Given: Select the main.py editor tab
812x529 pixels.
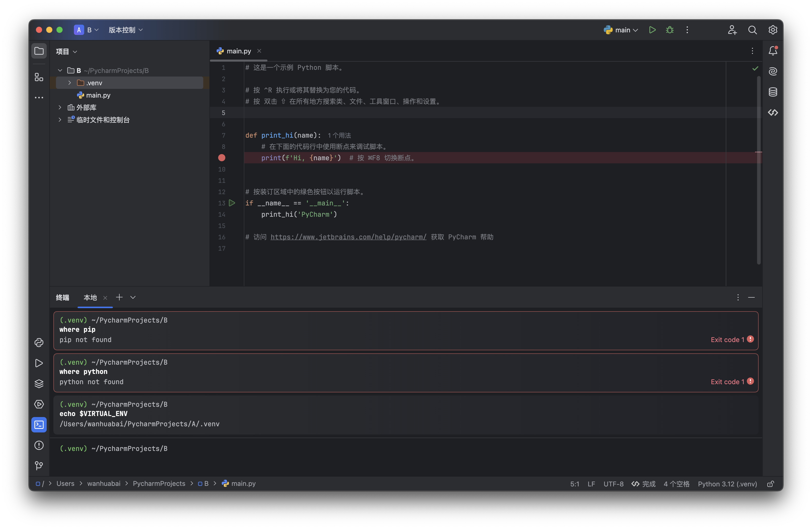Looking at the screenshot, I should (238, 51).
